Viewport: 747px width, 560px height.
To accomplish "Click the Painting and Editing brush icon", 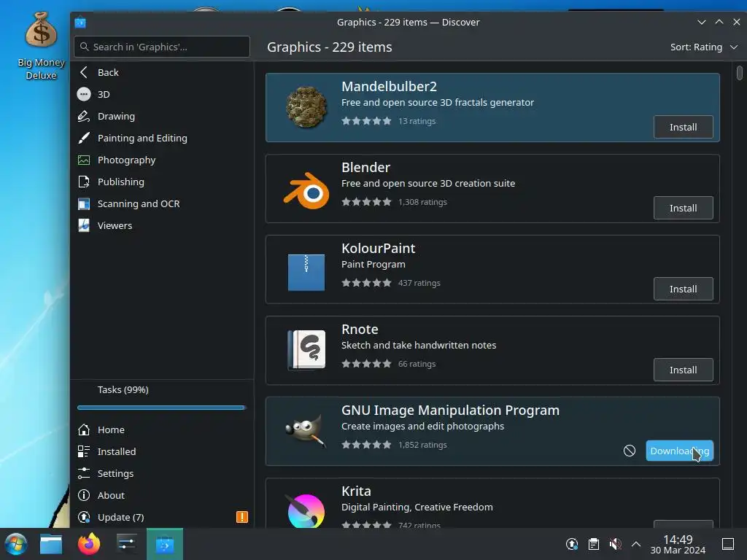I will (x=84, y=138).
